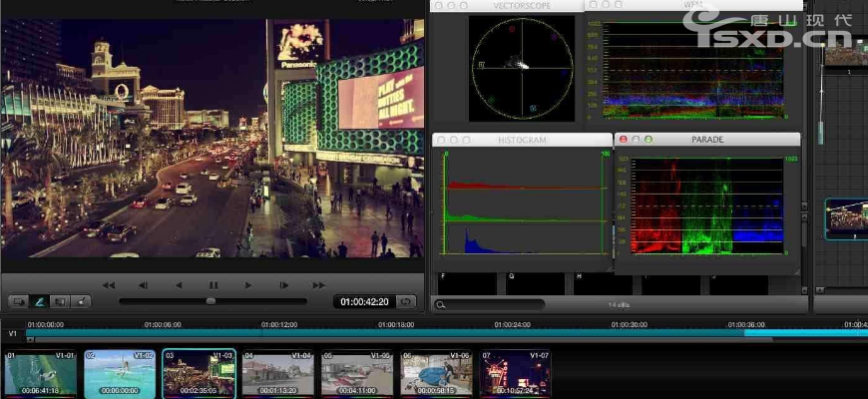The width and height of the screenshot is (868, 399).
Task: Step back one frame
Action: point(143,284)
